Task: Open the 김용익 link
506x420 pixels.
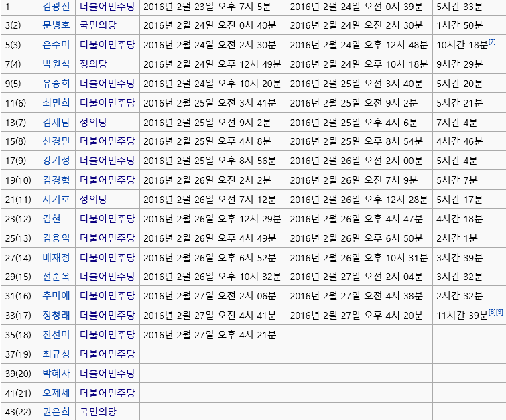Action: (x=56, y=238)
